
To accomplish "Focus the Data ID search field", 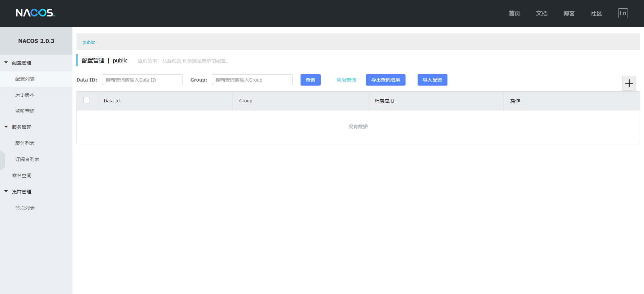I will point(142,80).
